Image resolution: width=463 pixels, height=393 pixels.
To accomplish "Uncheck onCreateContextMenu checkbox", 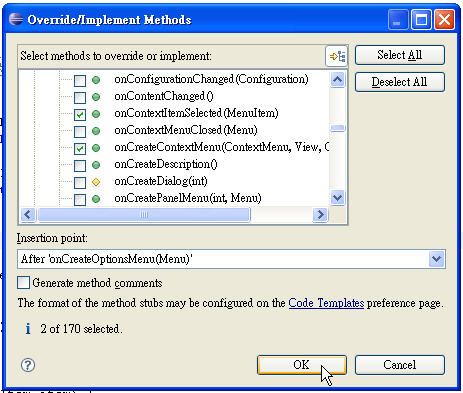I will click(x=80, y=148).
